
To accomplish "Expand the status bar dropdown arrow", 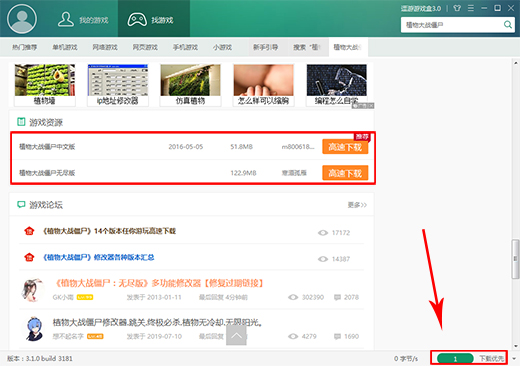I will pos(514,359).
